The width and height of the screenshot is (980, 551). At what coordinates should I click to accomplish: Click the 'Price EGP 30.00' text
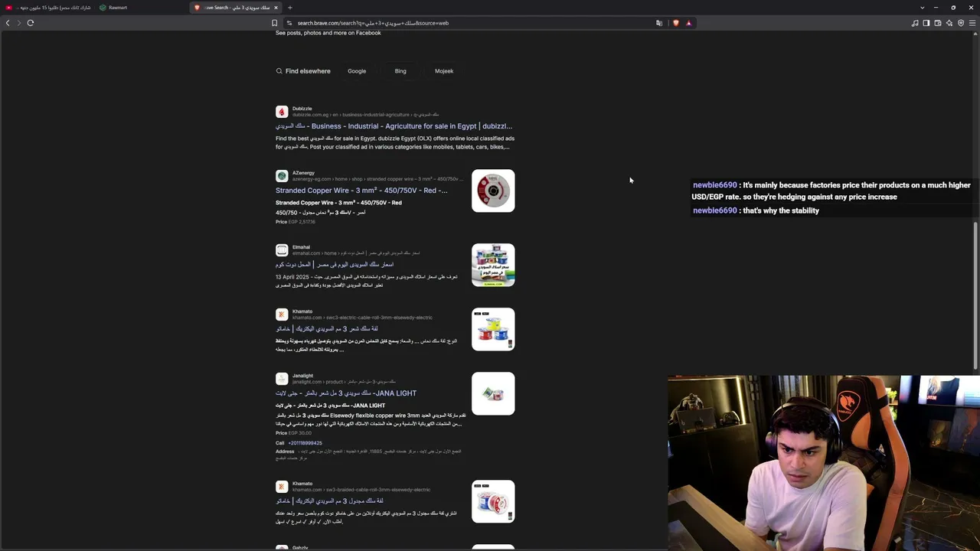[293, 433]
